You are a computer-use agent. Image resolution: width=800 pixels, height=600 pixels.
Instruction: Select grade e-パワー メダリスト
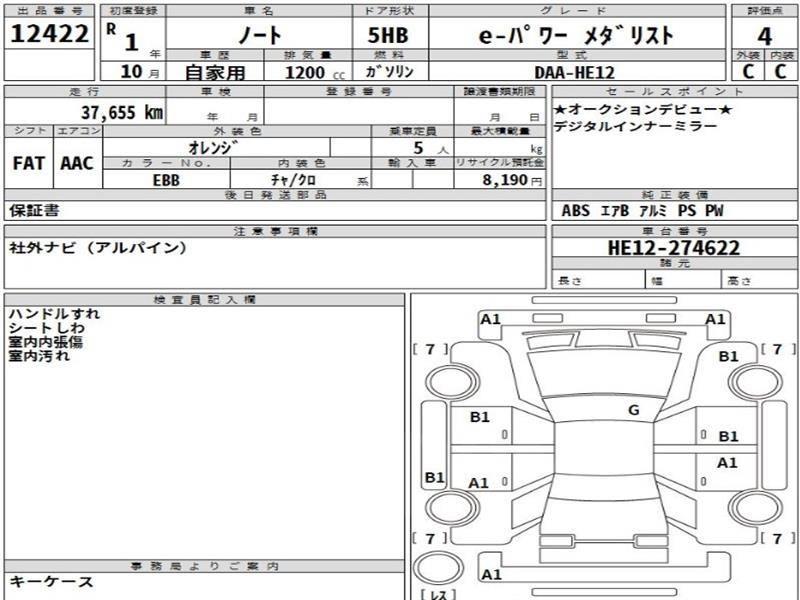coord(576,35)
